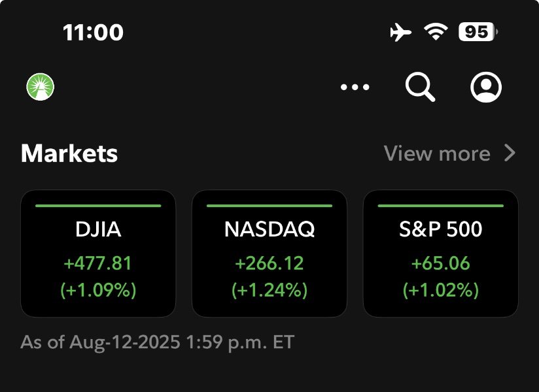539x392 pixels.
Task: Open the DJIA market card
Action: tap(98, 253)
